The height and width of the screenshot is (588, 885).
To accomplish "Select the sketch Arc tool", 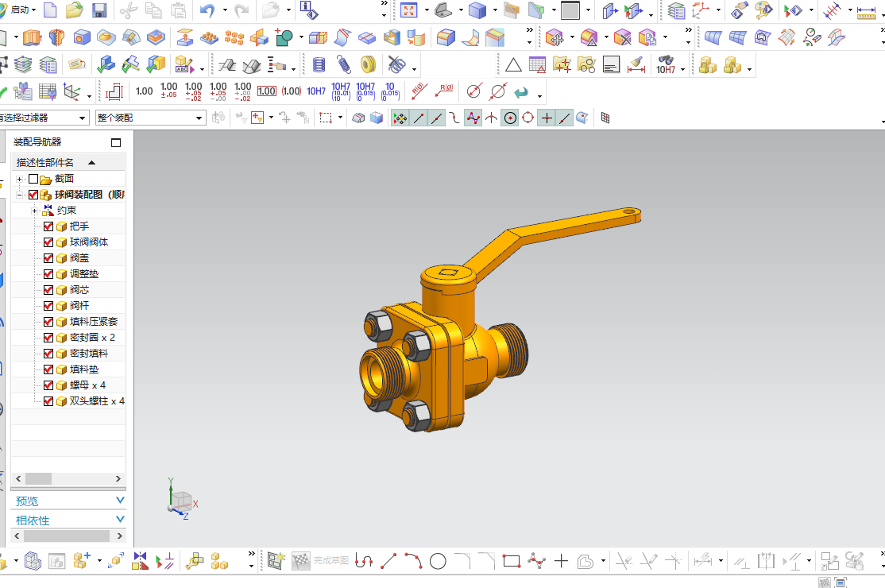I will click(413, 562).
